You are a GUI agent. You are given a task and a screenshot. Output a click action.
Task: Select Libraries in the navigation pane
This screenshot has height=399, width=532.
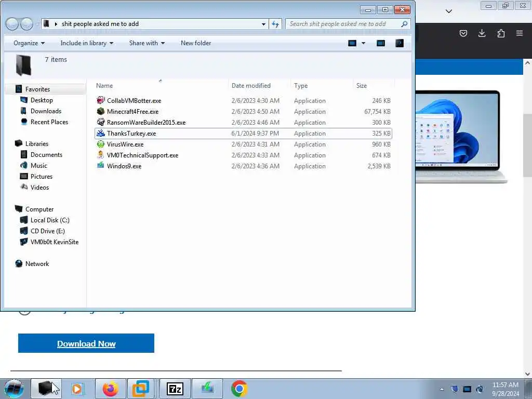pos(37,144)
